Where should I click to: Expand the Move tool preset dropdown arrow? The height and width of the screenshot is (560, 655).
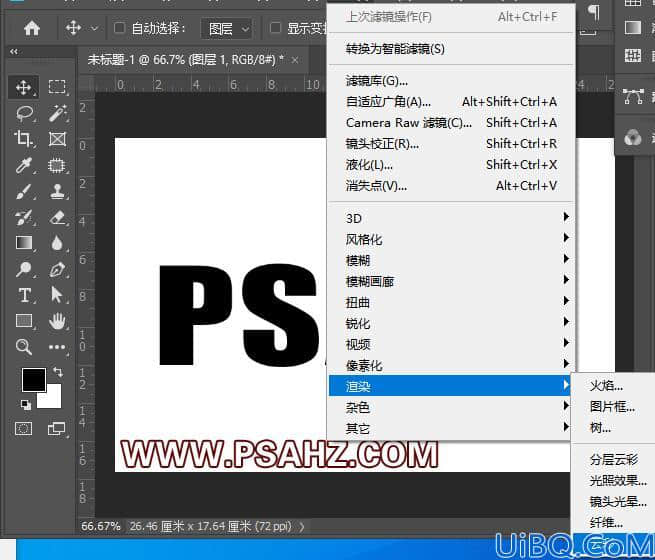pyautogui.click(x=95, y=28)
